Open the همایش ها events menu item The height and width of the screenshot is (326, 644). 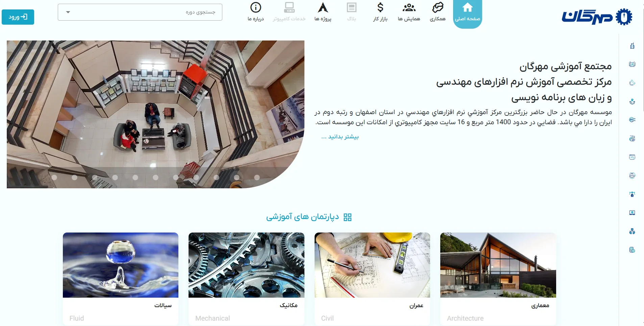(409, 12)
